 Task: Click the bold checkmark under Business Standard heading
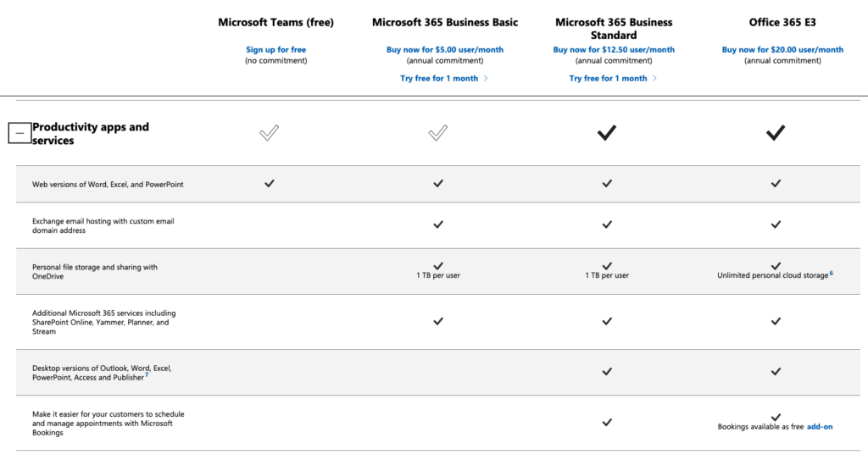click(607, 133)
